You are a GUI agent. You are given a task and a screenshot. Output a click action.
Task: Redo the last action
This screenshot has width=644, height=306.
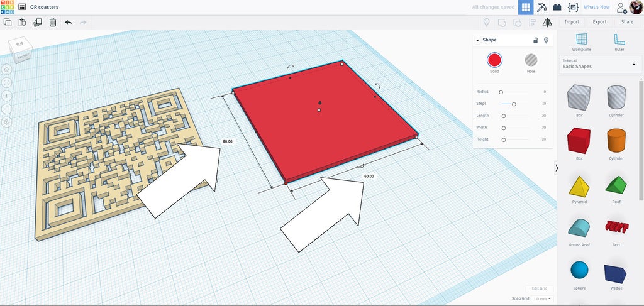[x=83, y=22]
